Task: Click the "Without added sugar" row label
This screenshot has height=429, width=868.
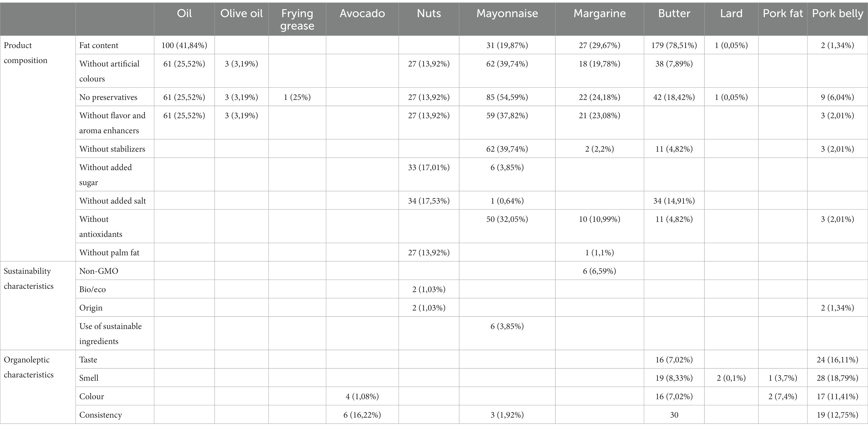Action: coord(105,175)
